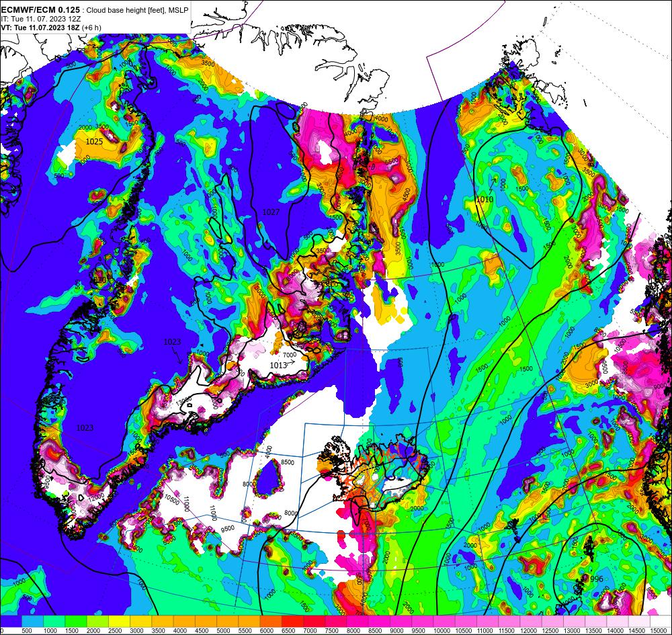The image size is (672, 635).
Task: Click the "4500" tick label in the bottom legend
Action: [202, 631]
